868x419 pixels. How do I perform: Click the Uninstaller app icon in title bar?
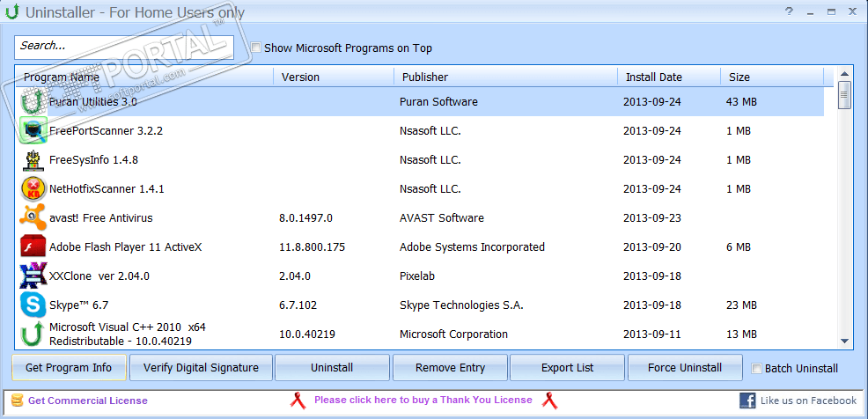click(11, 11)
